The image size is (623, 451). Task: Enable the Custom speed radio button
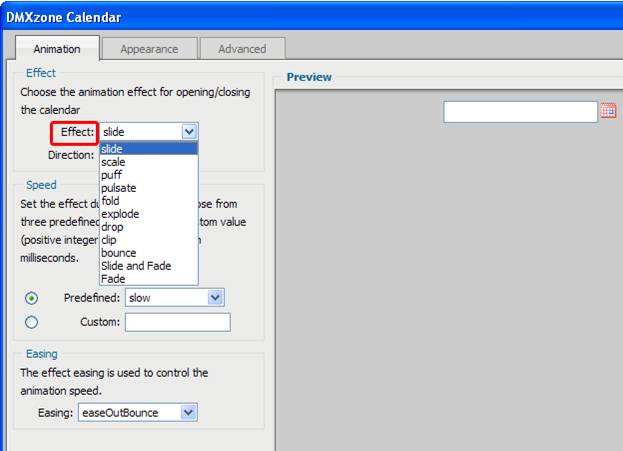(x=31, y=322)
